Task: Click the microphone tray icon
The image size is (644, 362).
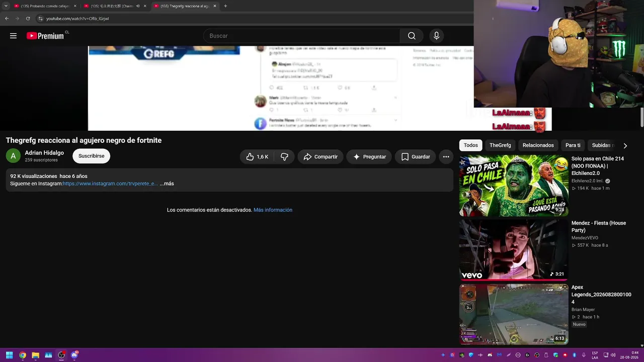Action: tap(584, 355)
